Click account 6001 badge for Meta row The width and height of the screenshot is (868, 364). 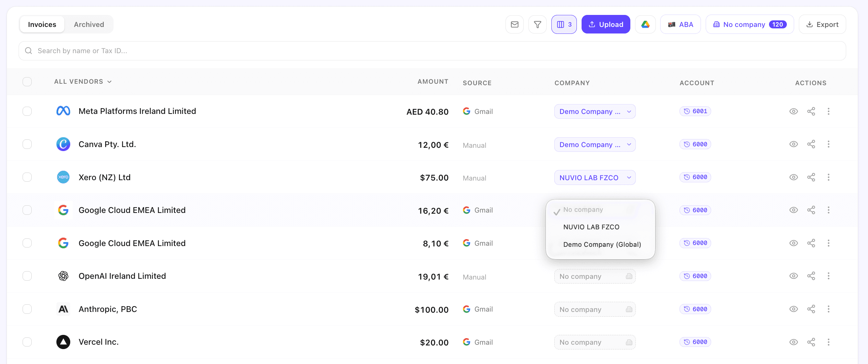pos(695,111)
